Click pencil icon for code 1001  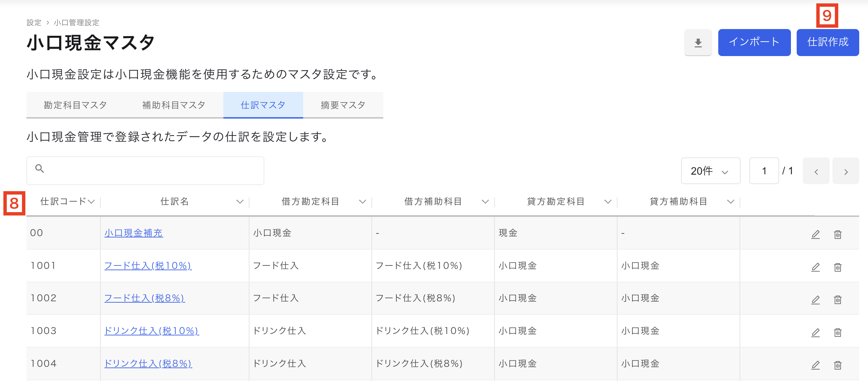pyautogui.click(x=815, y=267)
